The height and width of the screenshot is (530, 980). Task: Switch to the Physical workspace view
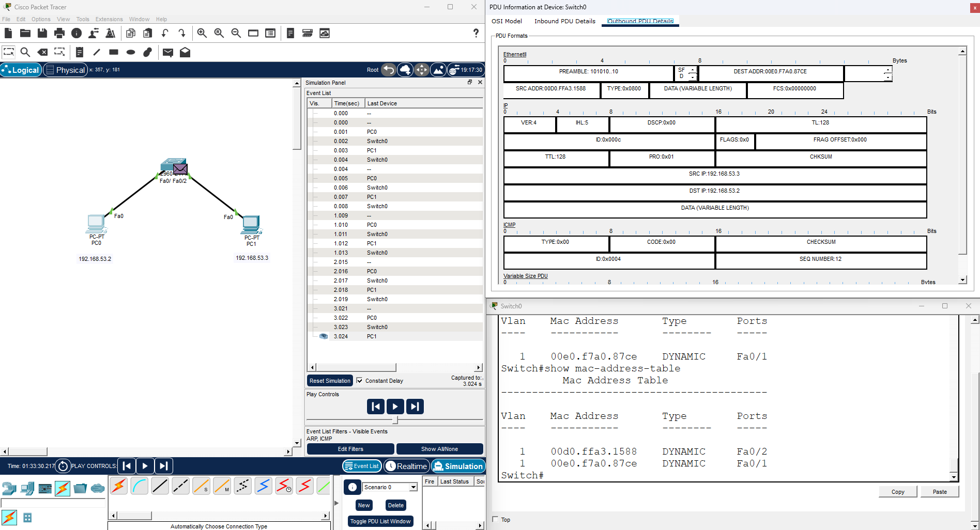pyautogui.click(x=65, y=70)
